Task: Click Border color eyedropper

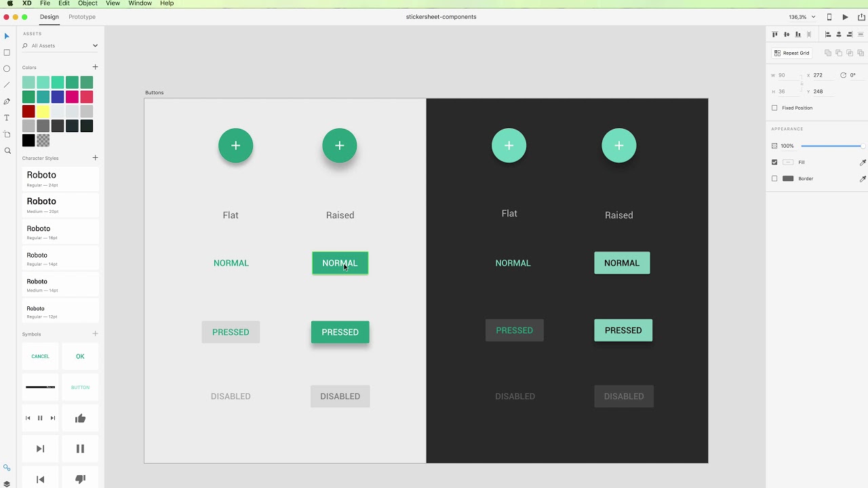Action: tap(863, 179)
